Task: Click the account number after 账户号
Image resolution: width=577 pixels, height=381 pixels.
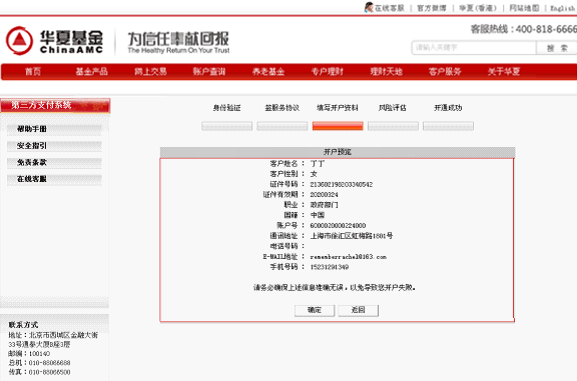Action: click(x=338, y=226)
